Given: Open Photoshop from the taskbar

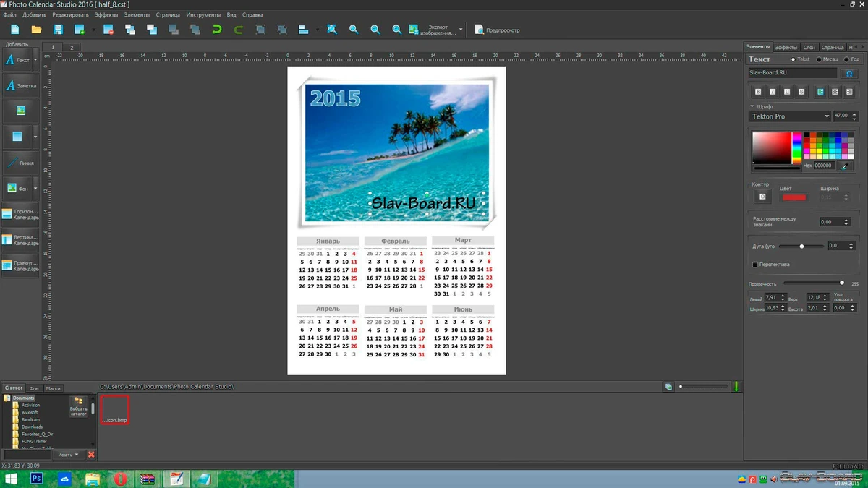Looking at the screenshot, I should tap(36, 479).
